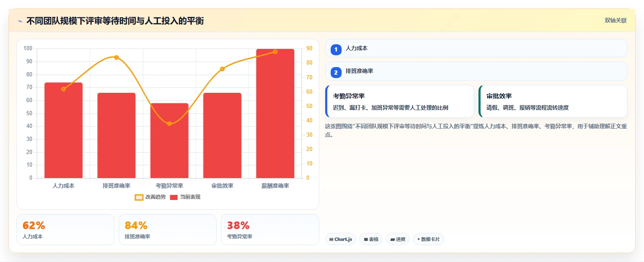Image resolution: width=644 pixels, height=262 pixels.
Task: Open the 62% 人力成本 stat card
Action: coord(65,230)
